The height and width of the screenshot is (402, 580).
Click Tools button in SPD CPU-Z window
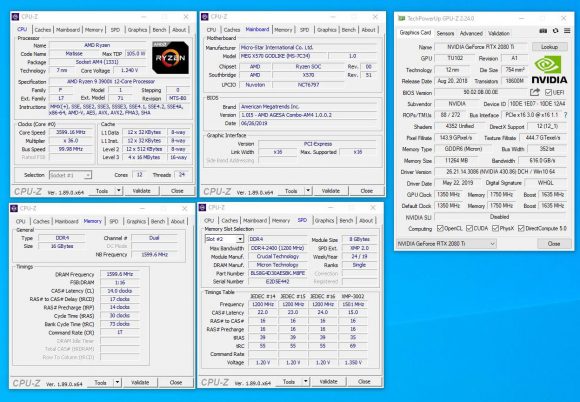click(x=289, y=381)
